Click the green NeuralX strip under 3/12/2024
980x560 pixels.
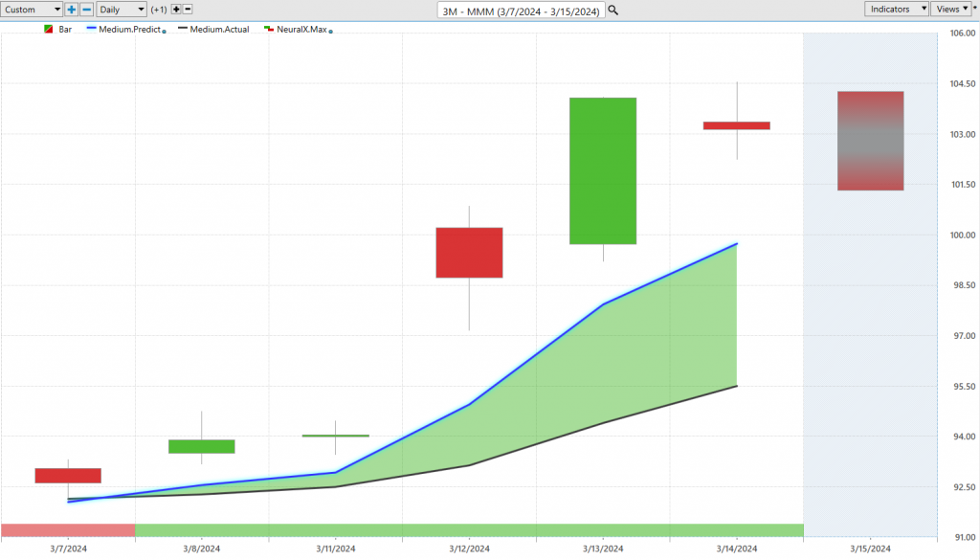(469, 530)
